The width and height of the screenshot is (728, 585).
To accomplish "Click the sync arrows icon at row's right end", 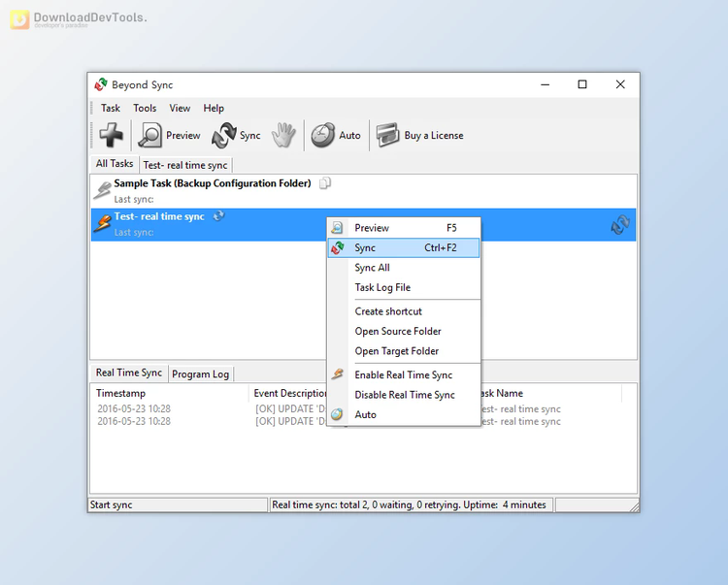I will [620, 224].
